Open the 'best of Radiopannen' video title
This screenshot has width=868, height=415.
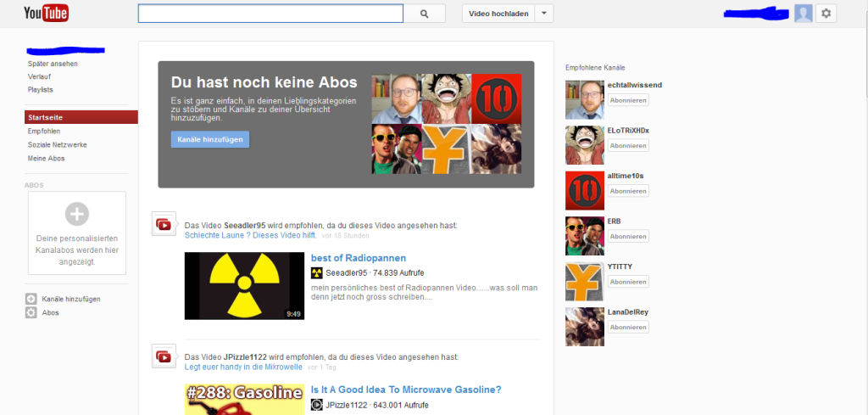[x=359, y=258]
